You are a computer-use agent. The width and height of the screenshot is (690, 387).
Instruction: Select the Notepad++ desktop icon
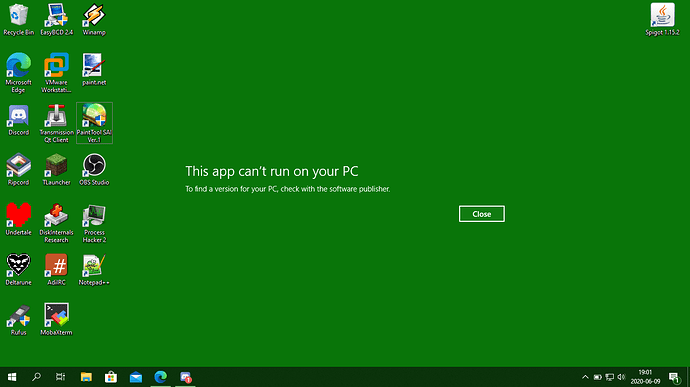click(x=94, y=270)
